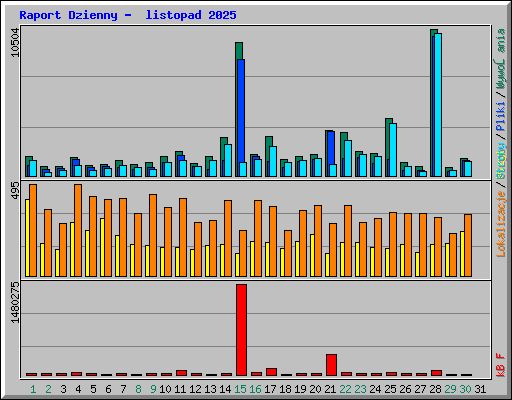Select the red KB bar for day 21
512x400 pixels.
pos(331,365)
